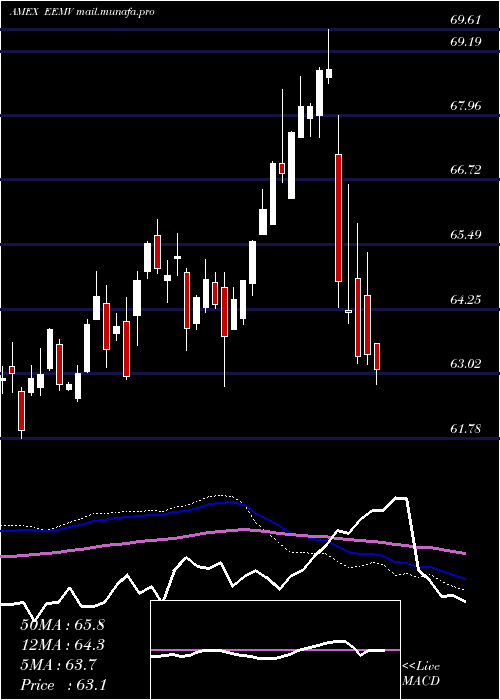Click the 65.49 price level label
This screenshot has height=700, width=500.
(466, 234)
